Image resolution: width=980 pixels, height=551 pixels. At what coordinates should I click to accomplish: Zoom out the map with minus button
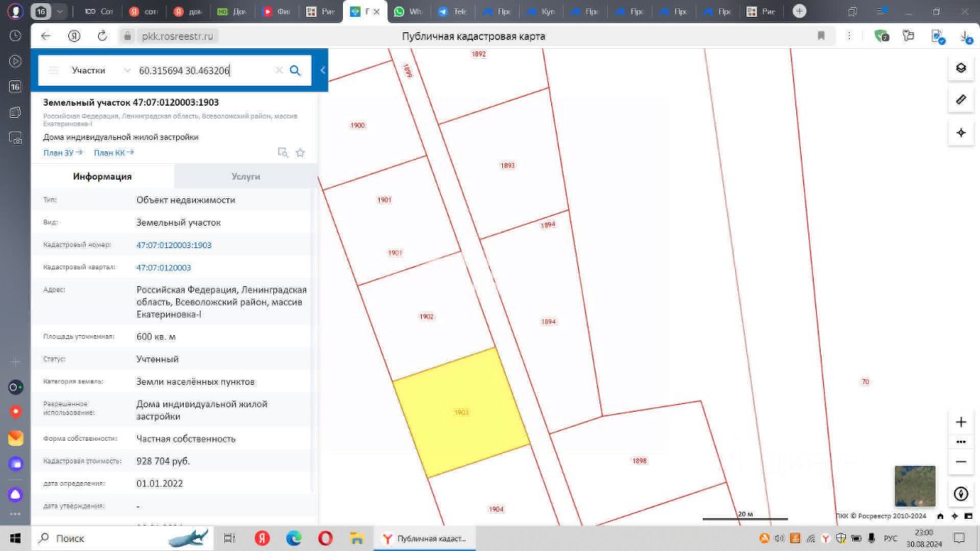pyautogui.click(x=961, y=461)
